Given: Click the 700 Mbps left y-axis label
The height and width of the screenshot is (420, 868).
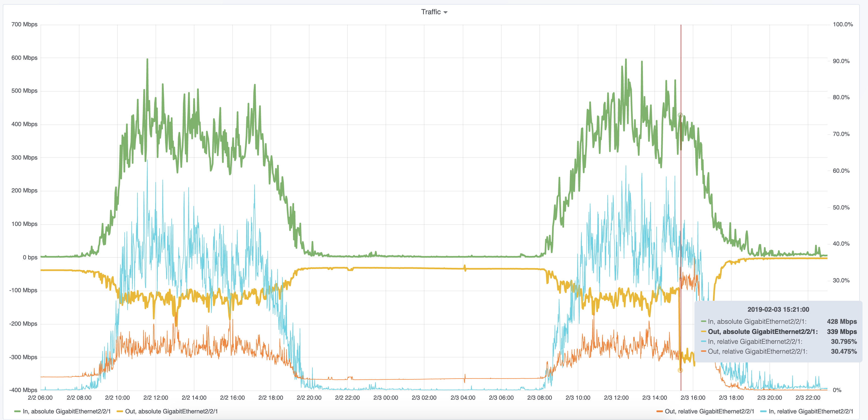Looking at the screenshot, I should coord(24,24).
